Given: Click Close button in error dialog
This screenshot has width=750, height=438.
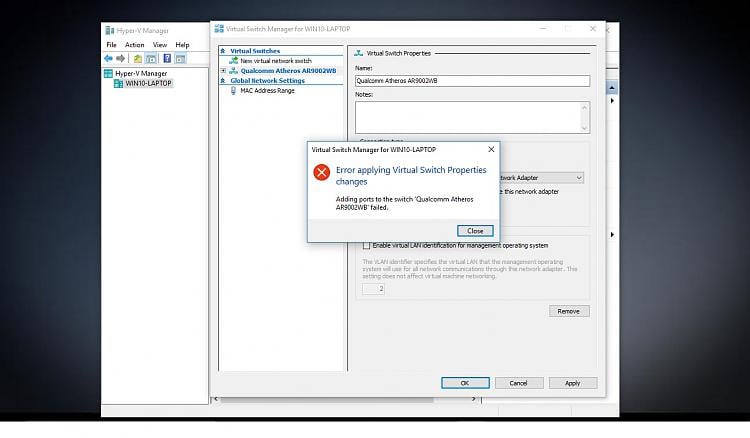Looking at the screenshot, I should 475,231.
